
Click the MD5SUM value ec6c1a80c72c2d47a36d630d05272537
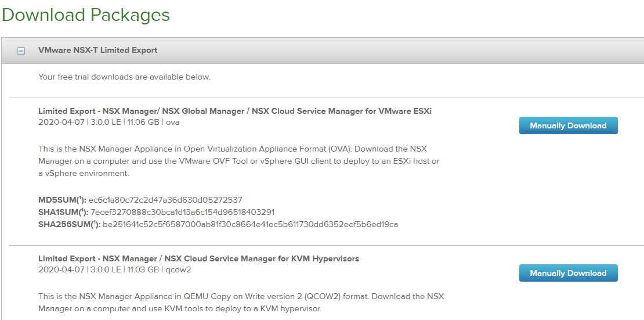(x=165, y=200)
